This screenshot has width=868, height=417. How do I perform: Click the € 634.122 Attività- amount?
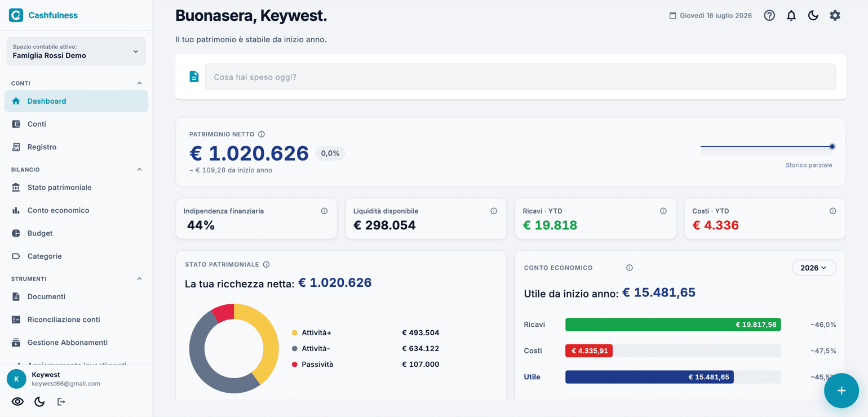pos(420,349)
